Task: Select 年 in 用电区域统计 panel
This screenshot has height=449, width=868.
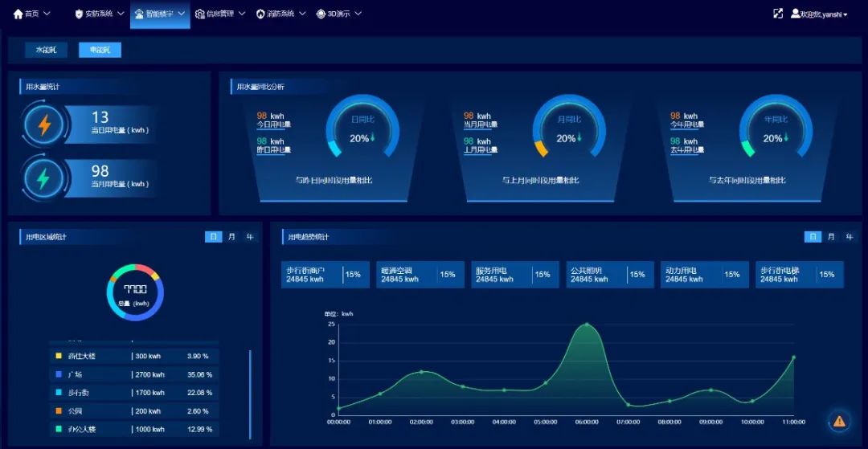Action: click(x=250, y=237)
